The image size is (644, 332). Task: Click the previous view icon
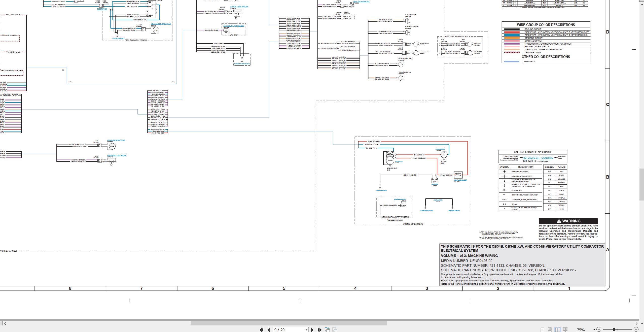(327, 329)
